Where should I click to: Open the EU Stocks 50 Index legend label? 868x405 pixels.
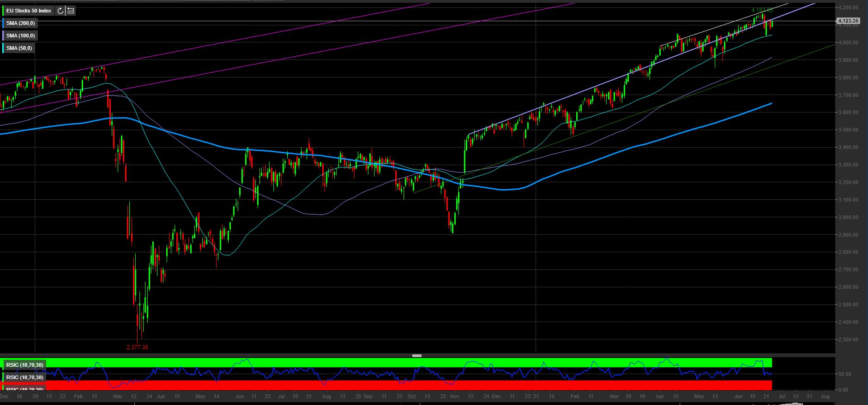[29, 11]
